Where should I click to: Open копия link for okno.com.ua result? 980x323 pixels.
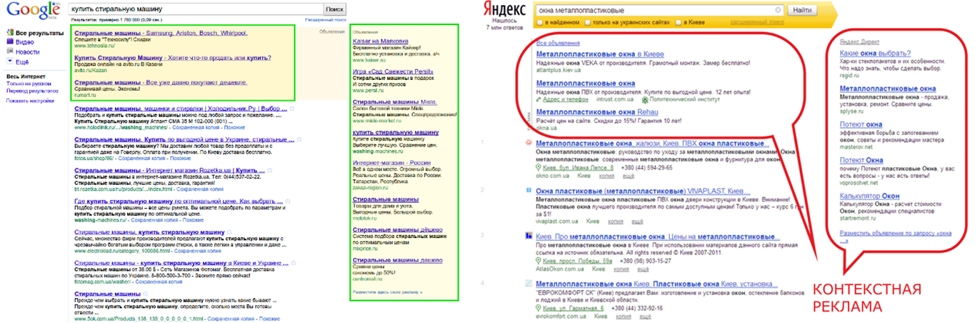pos(606,176)
